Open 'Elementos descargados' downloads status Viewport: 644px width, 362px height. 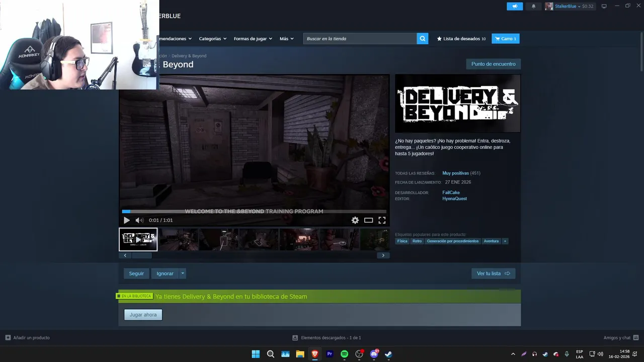point(327,338)
